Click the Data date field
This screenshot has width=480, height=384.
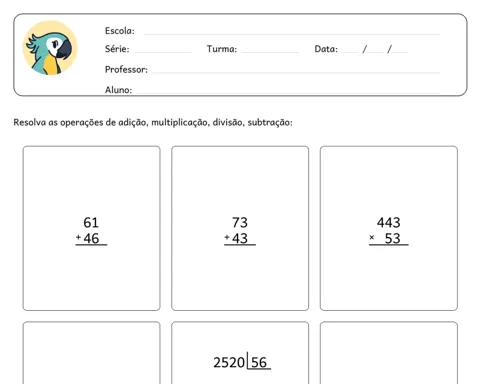375,49
